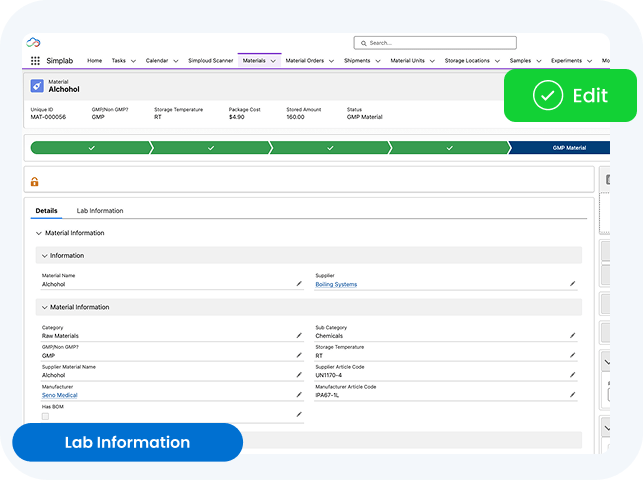Toggle the Has BOM checkbox
The width and height of the screenshot is (644, 480).
click(45, 415)
